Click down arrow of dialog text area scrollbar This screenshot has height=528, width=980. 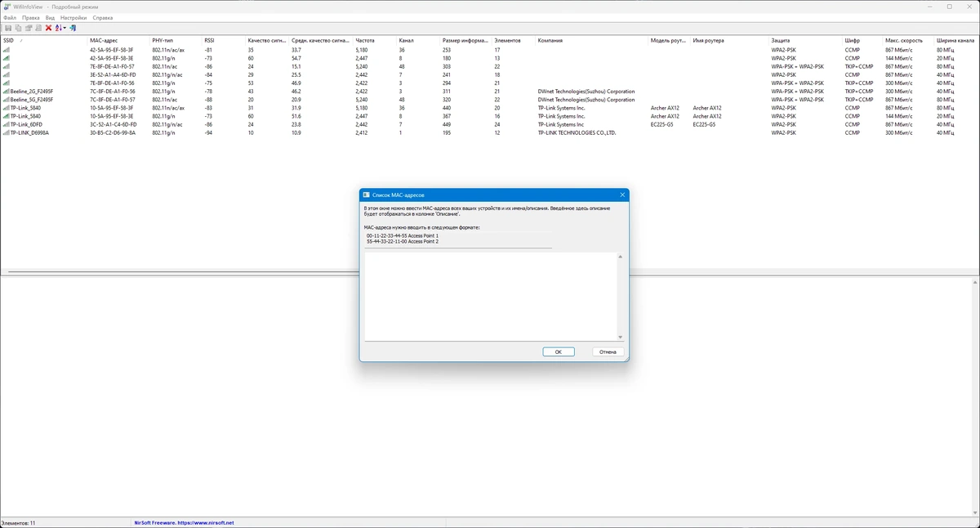tap(620, 337)
